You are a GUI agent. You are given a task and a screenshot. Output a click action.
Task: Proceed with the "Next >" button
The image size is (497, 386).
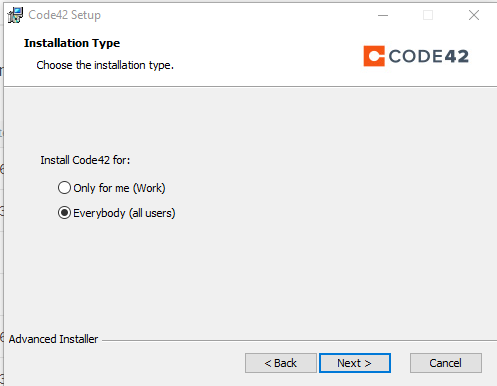point(355,363)
